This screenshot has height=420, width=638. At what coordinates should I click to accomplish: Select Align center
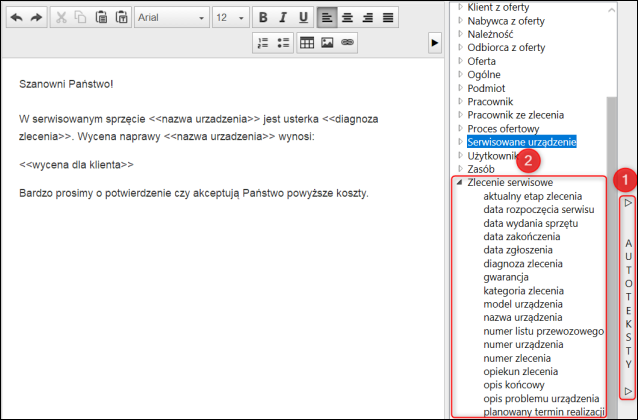(x=347, y=18)
